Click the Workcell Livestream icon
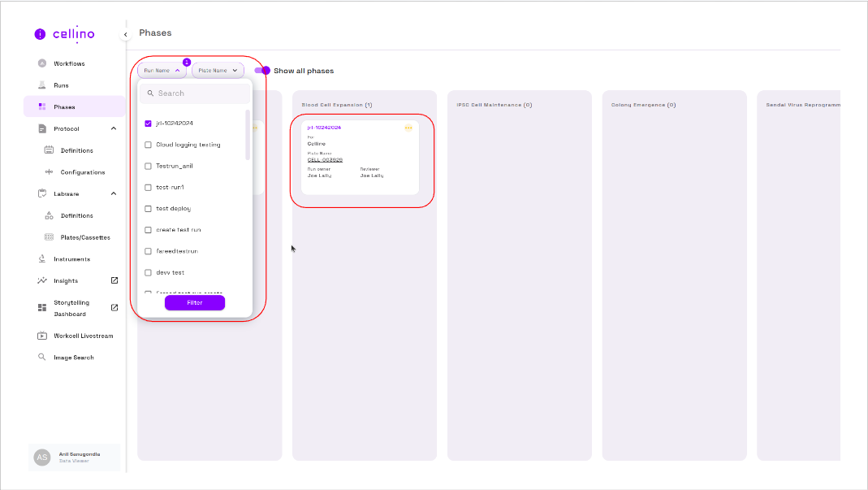 tap(42, 336)
